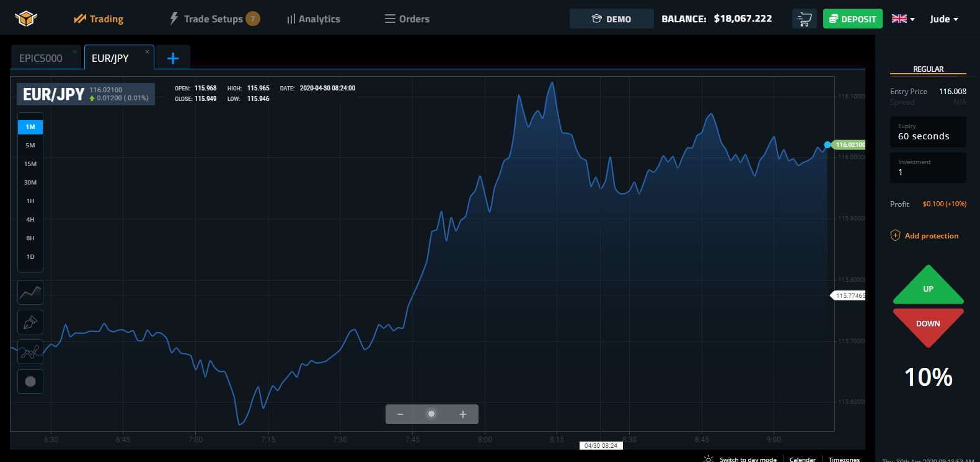Image resolution: width=980 pixels, height=462 pixels.
Task: Click the Add protection link
Action: 932,236
